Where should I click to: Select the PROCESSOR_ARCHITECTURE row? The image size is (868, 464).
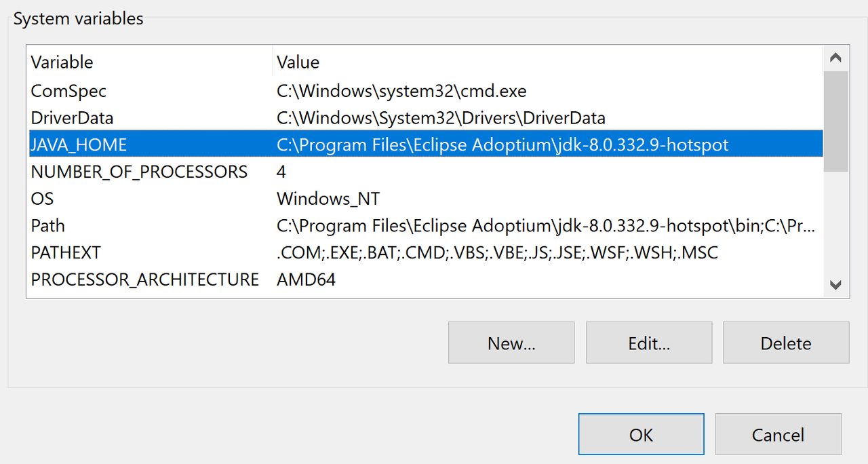click(x=144, y=279)
